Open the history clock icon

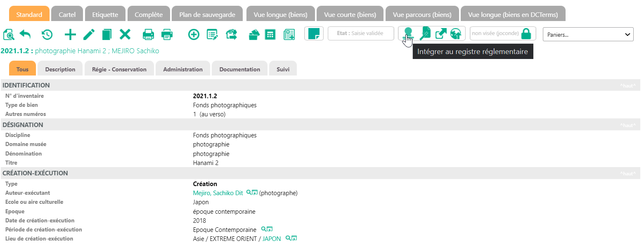point(47,34)
